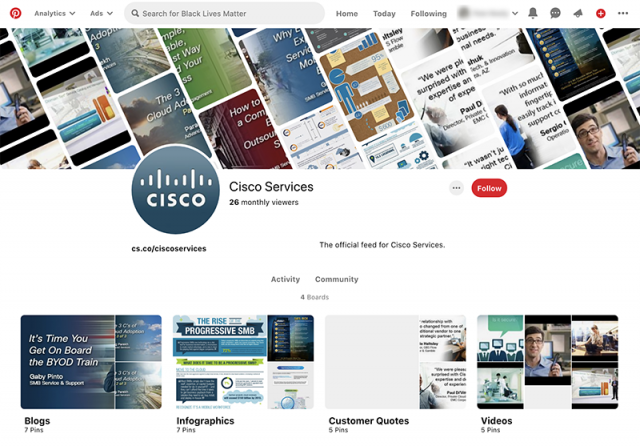Image resolution: width=640 pixels, height=446 pixels.
Task: Click the Cisco profile logo image
Action: (x=176, y=189)
